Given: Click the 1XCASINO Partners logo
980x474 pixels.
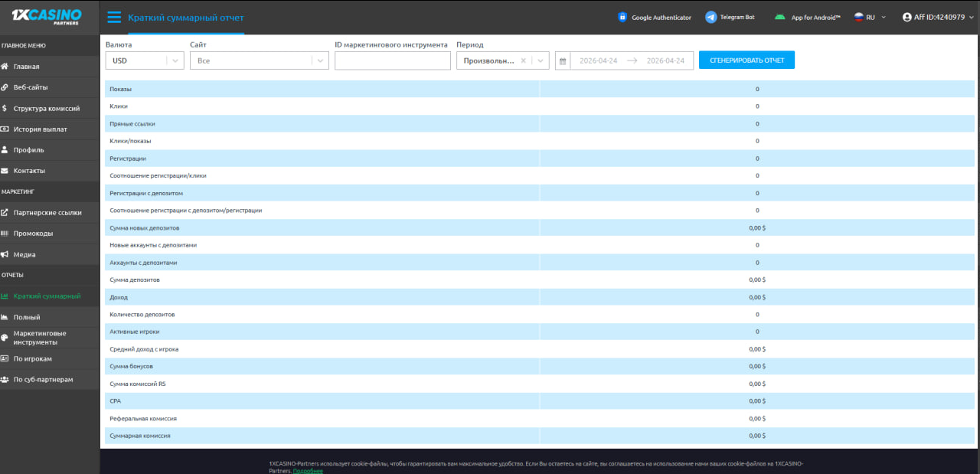Looking at the screenshot, I should (x=47, y=17).
